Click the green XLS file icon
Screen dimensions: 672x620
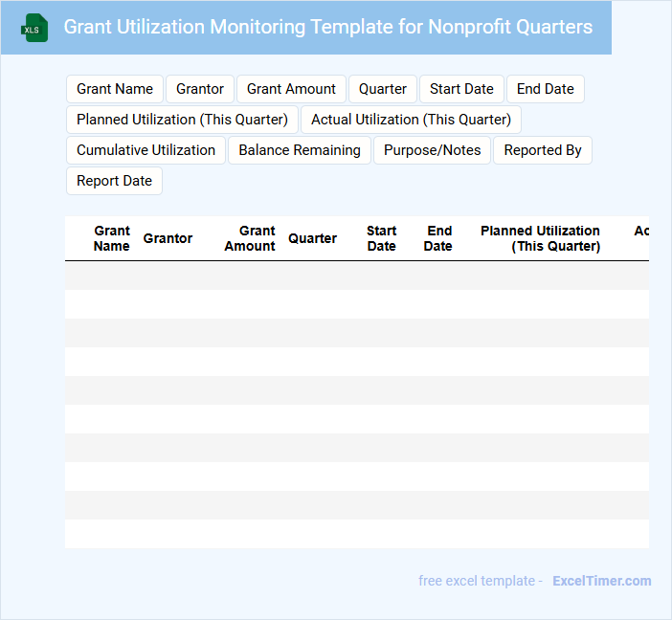point(34,28)
